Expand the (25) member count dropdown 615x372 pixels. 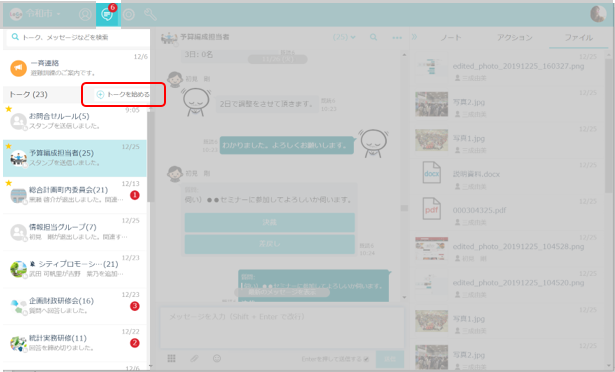344,37
